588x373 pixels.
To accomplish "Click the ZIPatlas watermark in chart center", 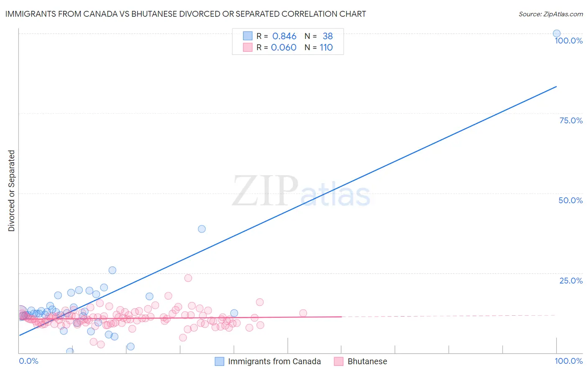I will coord(301,192).
